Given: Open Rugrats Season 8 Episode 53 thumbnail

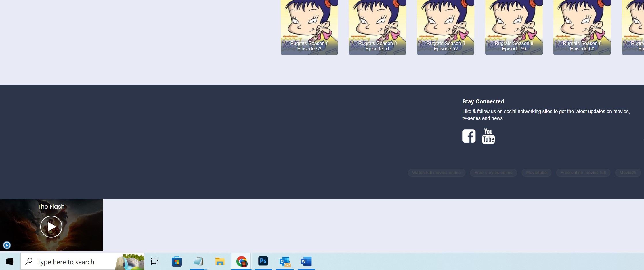Looking at the screenshot, I should point(309,27).
